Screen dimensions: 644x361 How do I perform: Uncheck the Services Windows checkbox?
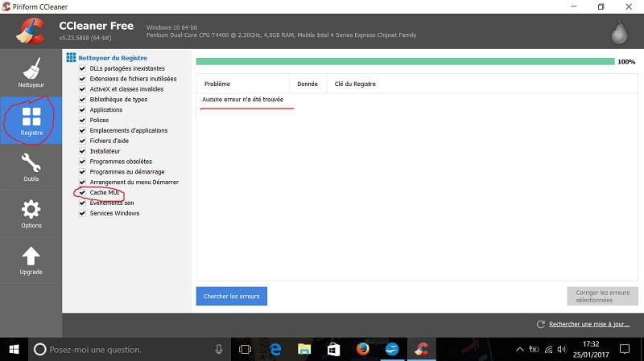click(82, 213)
